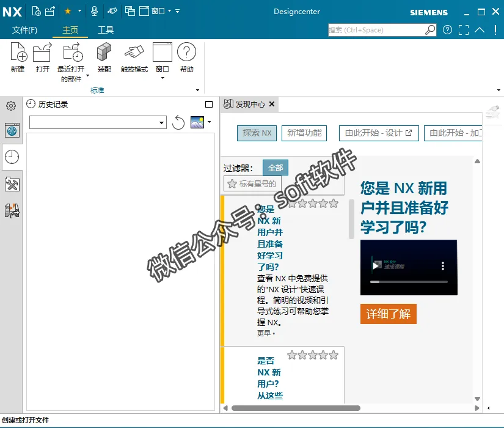
Task: Open the web browser resource tab
Action: 12,130
